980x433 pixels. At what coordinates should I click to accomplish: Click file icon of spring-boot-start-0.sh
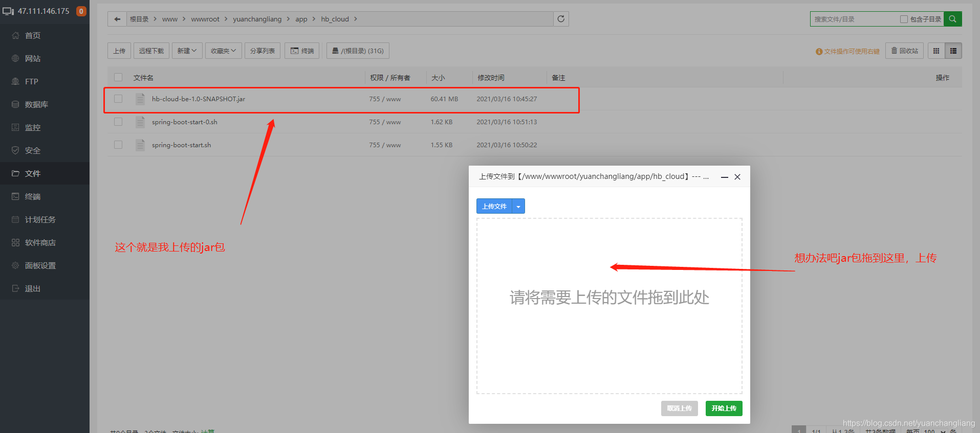coord(140,122)
